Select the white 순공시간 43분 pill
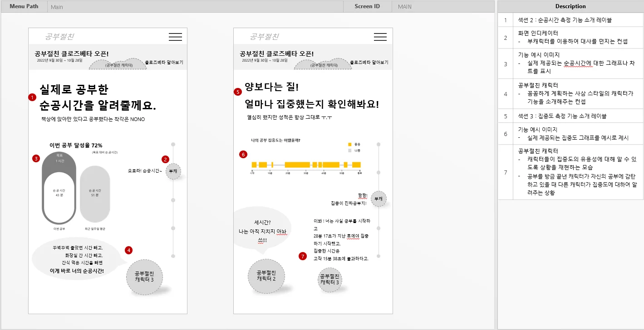The image size is (644, 330). (x=59, y=198)
